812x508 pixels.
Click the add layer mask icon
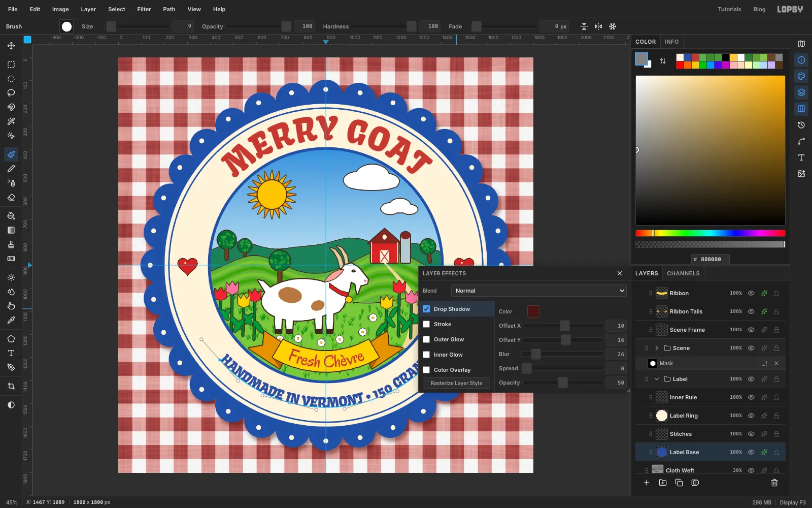pos(695,483)
